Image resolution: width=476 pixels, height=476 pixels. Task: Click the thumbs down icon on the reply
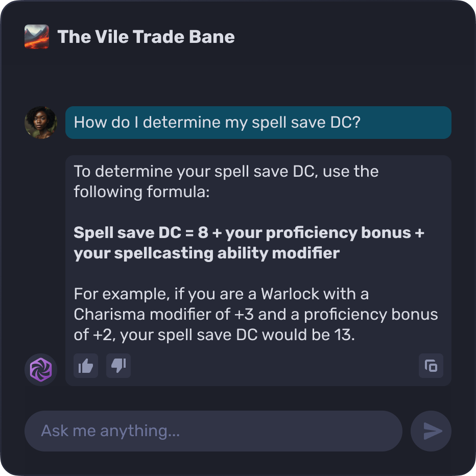(x=118, y=366)
